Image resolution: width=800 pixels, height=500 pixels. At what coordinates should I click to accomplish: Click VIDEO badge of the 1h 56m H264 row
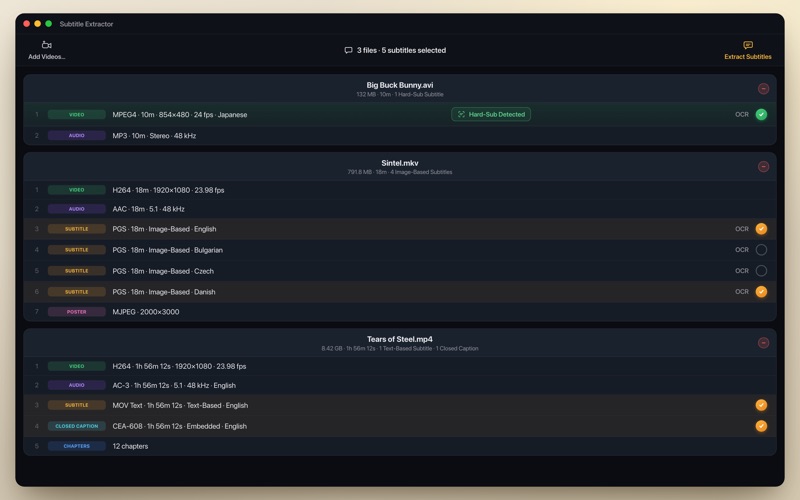[x=77, y=366]
